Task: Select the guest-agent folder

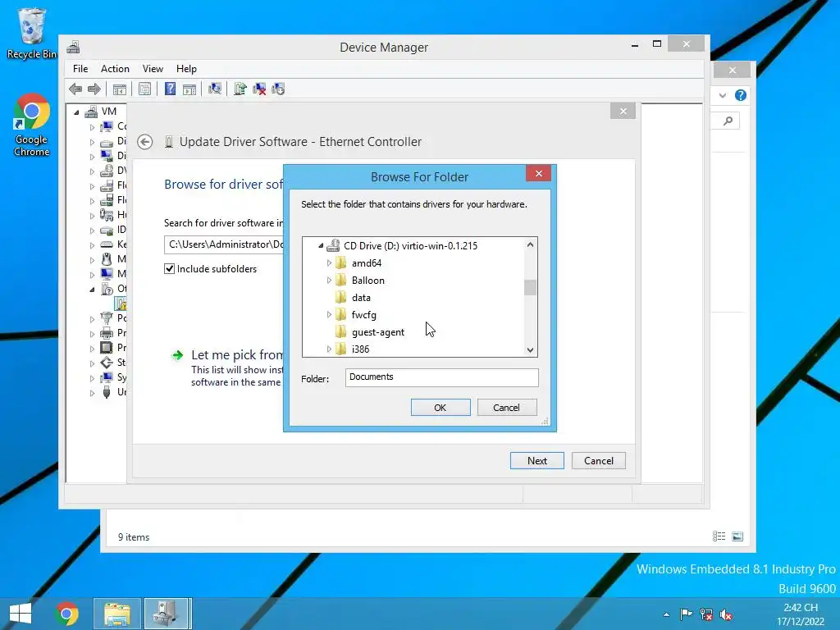Action: click(x=377, y=332)
